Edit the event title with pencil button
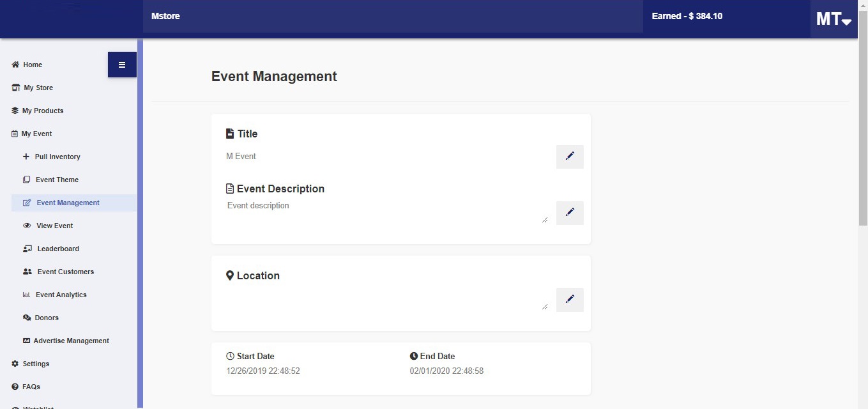This screenshot has width=868, height=409. point(570,157)
